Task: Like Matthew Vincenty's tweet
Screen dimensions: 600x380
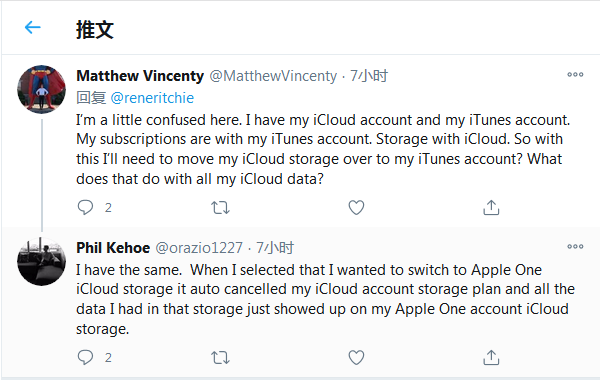Action: click(x=356, y=207)
